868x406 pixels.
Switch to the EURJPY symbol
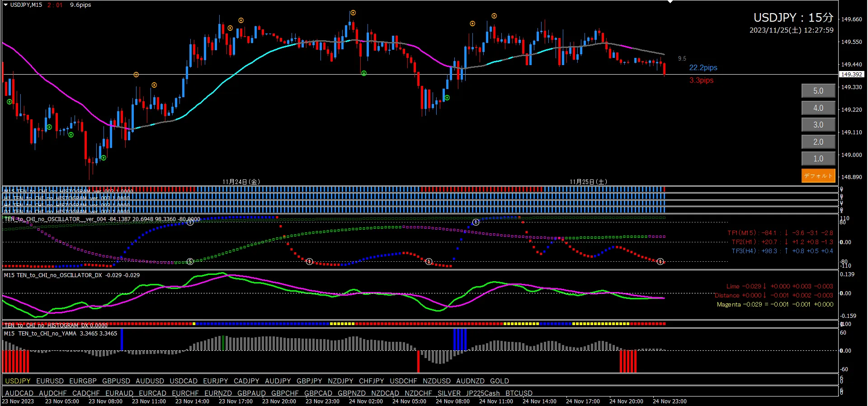216,381
